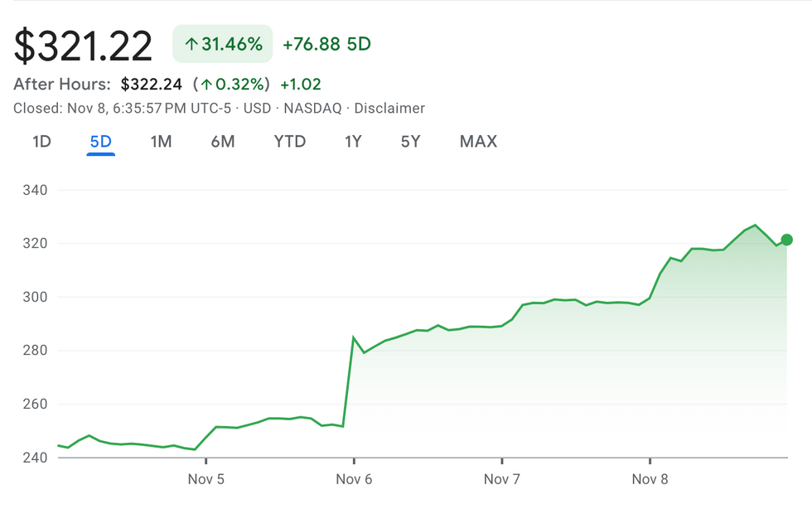Open the Disclaimer link

(389, 109)
